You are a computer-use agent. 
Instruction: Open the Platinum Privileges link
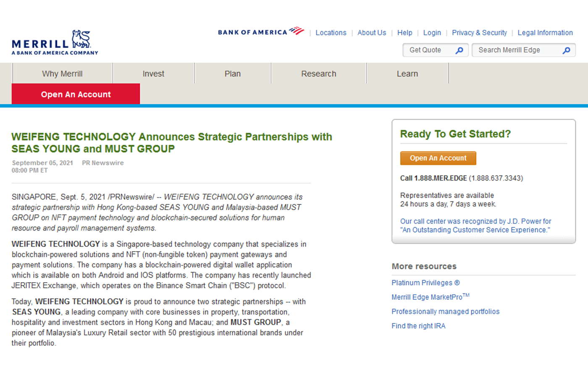pos(425,283)
